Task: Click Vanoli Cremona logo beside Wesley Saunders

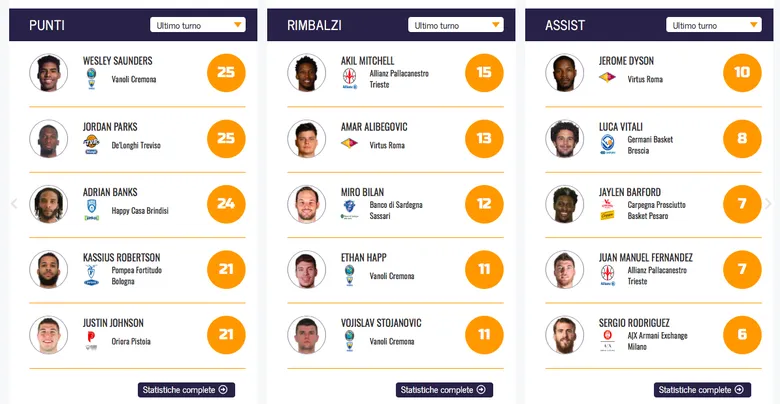Action: coord(91,79)
